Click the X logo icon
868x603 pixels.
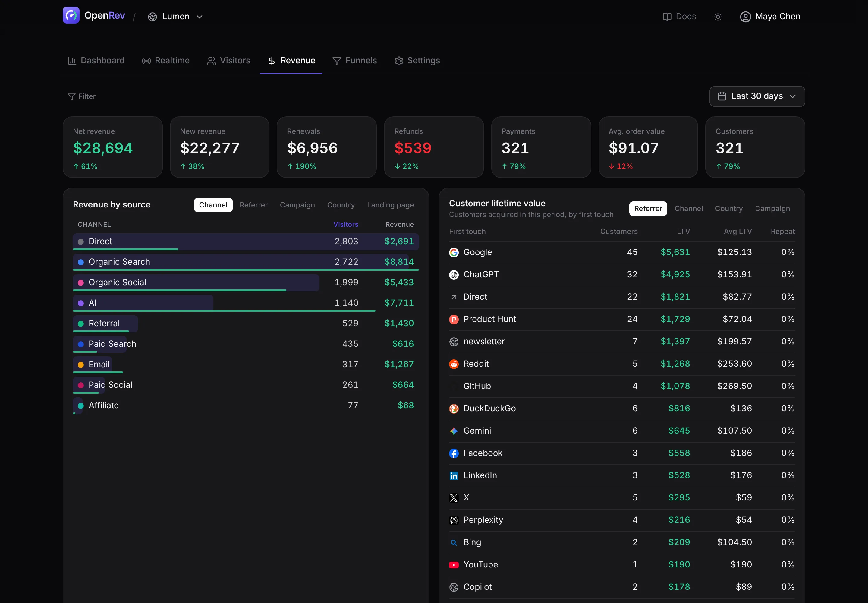point(454,498)
